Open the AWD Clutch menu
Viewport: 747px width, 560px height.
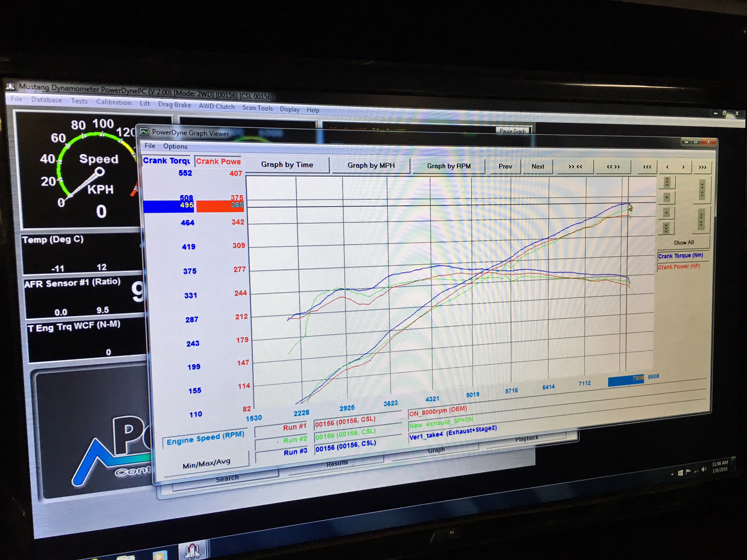[x=216, y=106]
